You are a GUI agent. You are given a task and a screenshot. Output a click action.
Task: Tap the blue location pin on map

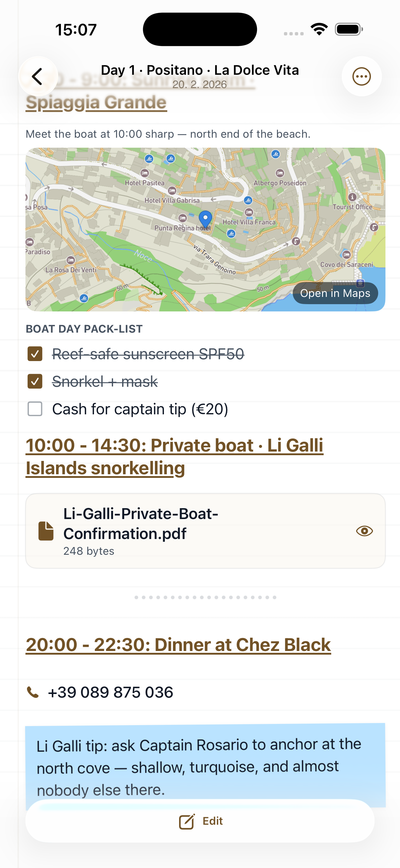tap(205, 218)
